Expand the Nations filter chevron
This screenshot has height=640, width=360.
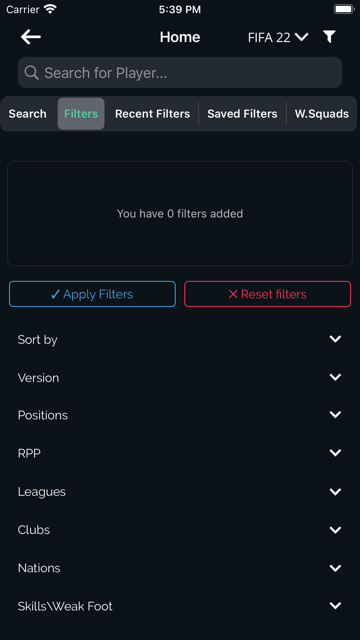pyautogui.click(x=335, y=568)
